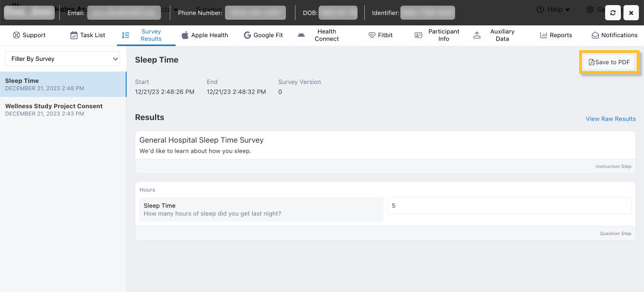Open the Survey Results tab
The height and width of the screenshot is (292, 644).
pyautogui.click(x=151, y=35)
